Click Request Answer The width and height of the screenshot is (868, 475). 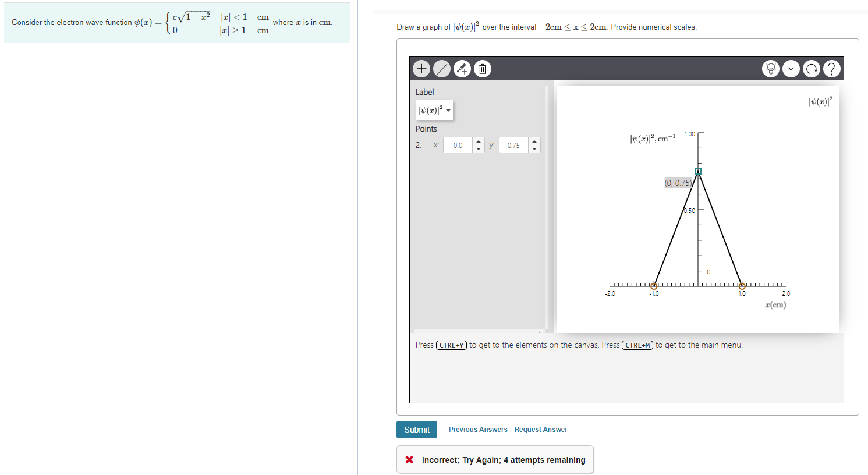click(540, 429)
